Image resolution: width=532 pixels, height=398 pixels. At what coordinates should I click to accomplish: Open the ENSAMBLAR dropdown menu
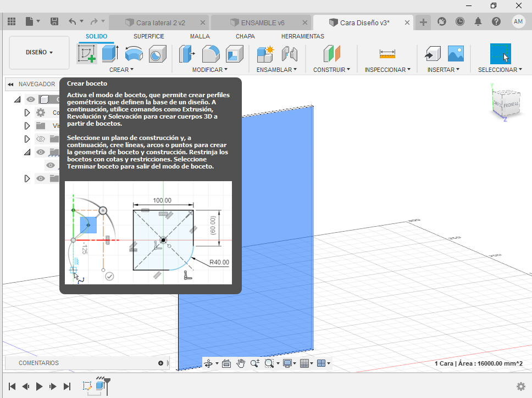click(276, 70)
